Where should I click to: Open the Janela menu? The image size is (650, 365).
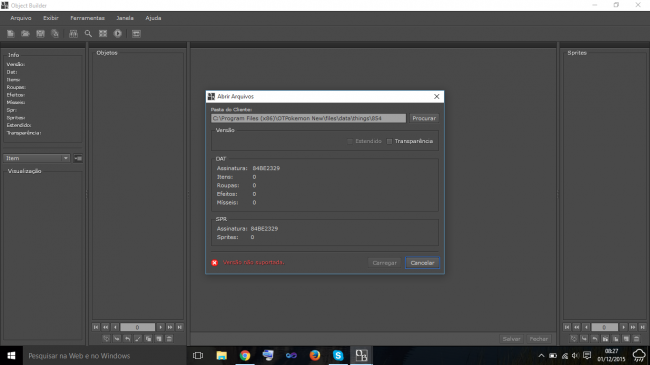click(x=125, y=18)
